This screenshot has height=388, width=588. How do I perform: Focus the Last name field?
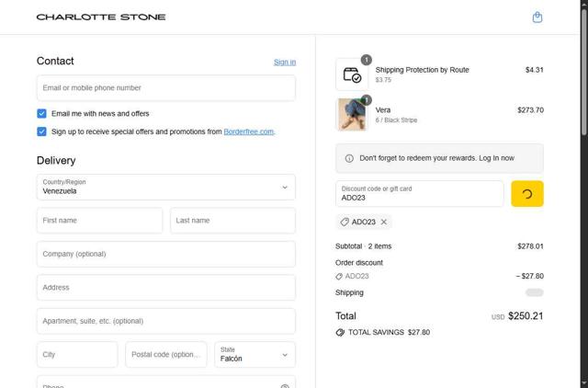(x=232, y=221)
